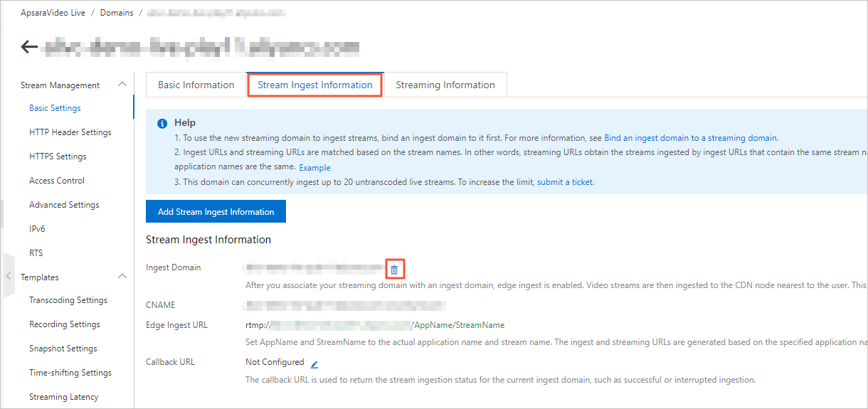868x409 pixels.
Task: Go to Domains breadcrumb
Action: click(117, 13)
